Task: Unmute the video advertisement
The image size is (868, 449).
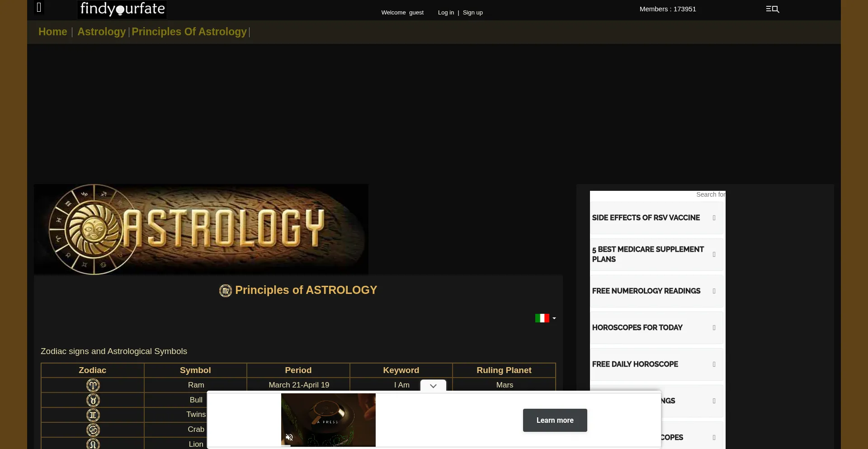Action: tap(289, 437)
